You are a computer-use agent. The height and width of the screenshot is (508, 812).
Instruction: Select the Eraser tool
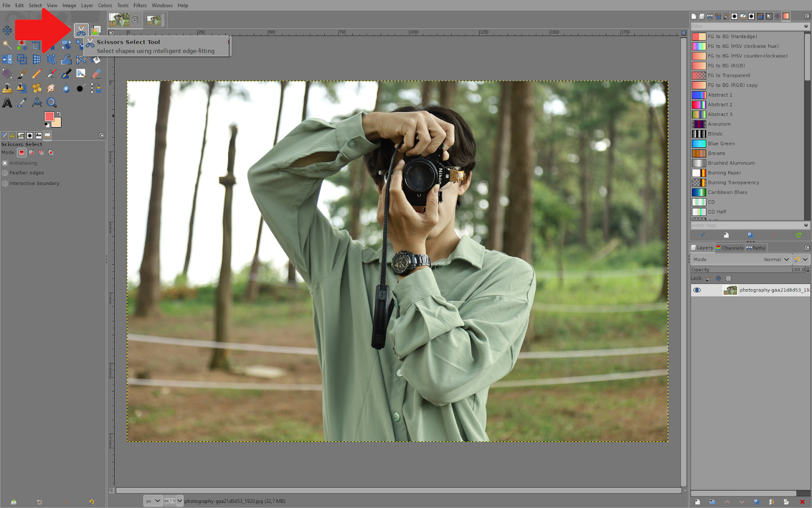click(x=96, y=73)
